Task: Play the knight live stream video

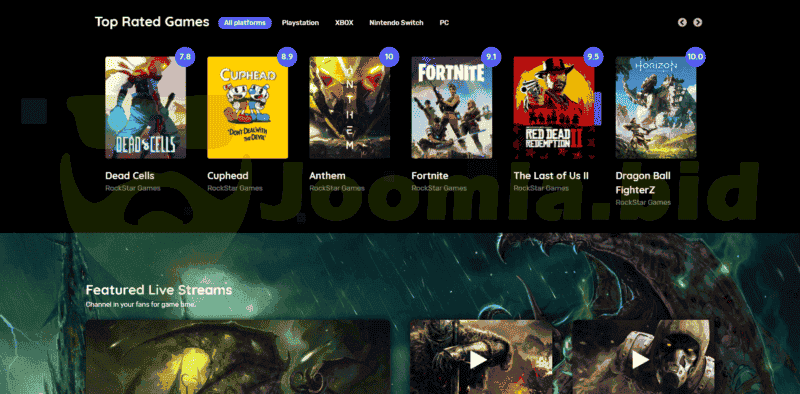Action: coord(478,360)
